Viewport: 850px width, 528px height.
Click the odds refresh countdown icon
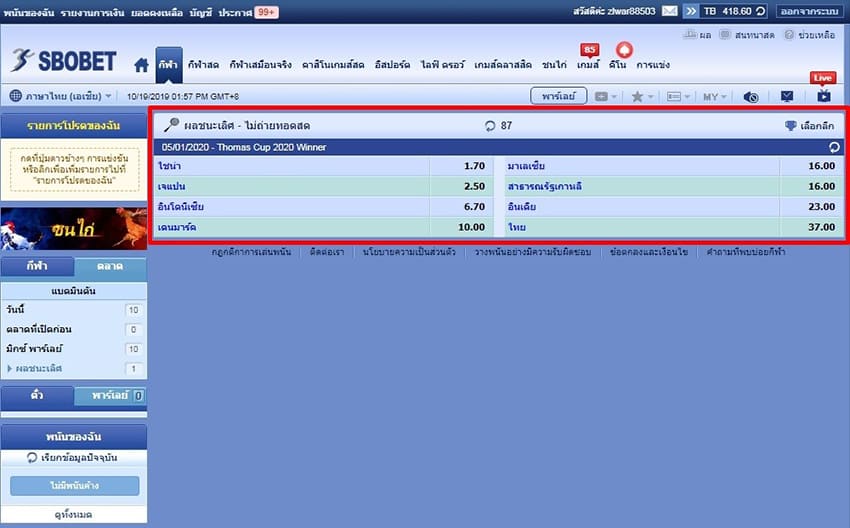(x=490, y=126)
